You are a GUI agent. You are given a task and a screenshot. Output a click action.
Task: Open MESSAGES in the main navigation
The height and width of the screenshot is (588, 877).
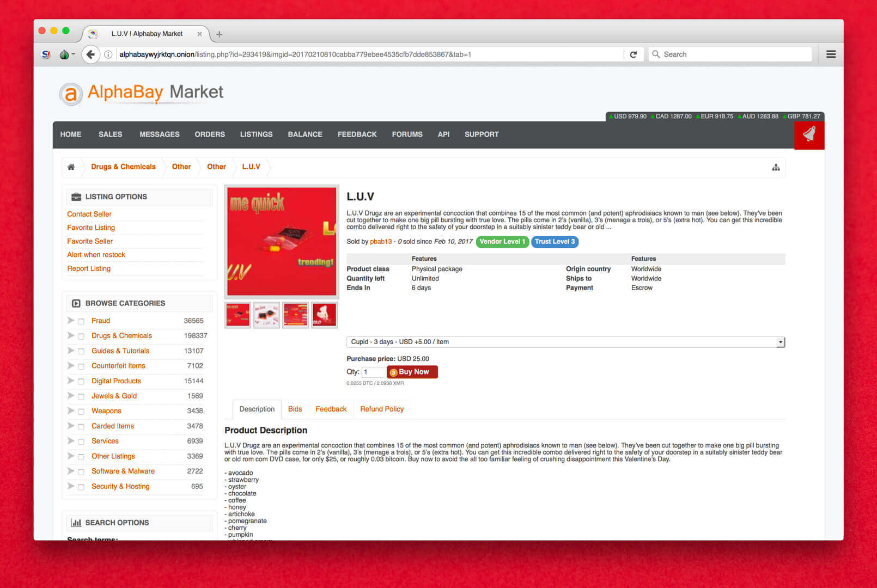click(159, 134)
